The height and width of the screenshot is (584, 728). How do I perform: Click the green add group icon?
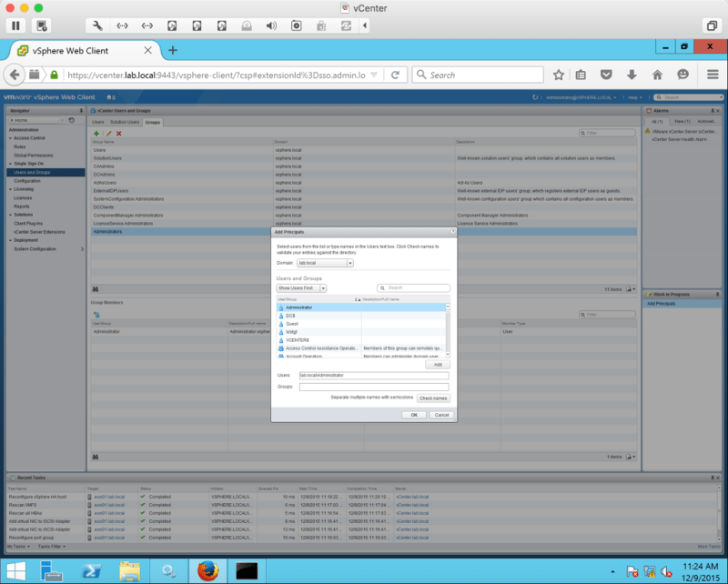[x=96, y=134]
